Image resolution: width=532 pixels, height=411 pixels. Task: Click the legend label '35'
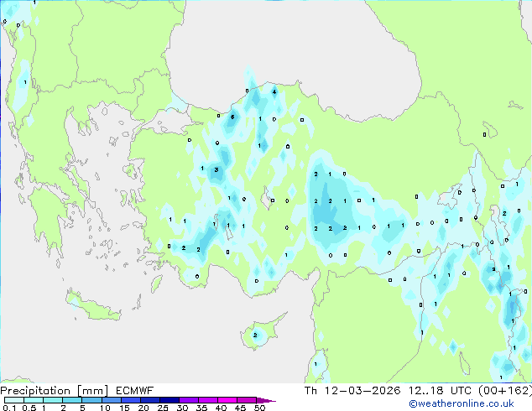click(201, 408)
